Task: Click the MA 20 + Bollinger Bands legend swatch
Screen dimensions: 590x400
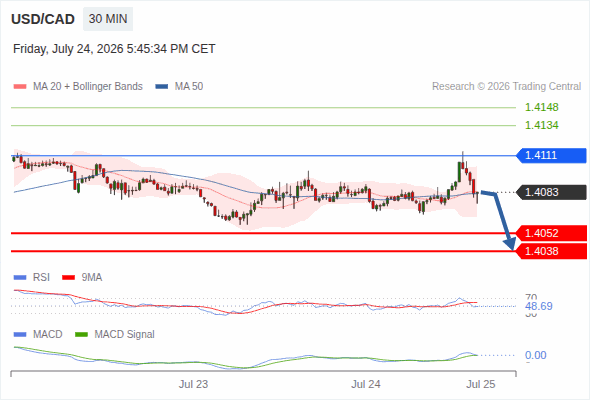Action: tap(20, 87)
